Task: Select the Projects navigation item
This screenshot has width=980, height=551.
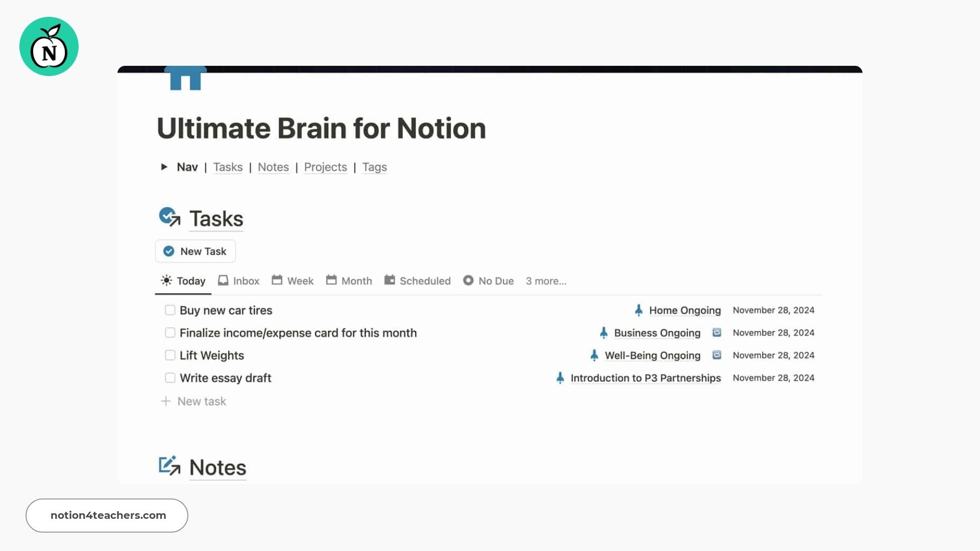Action: [326, 167]
